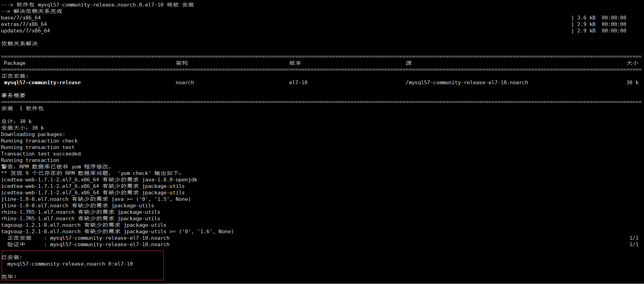Click icedtea-web line requiring java-1.8.0-openjdk
Screen dimensions: 644x284
click(99, 180)
